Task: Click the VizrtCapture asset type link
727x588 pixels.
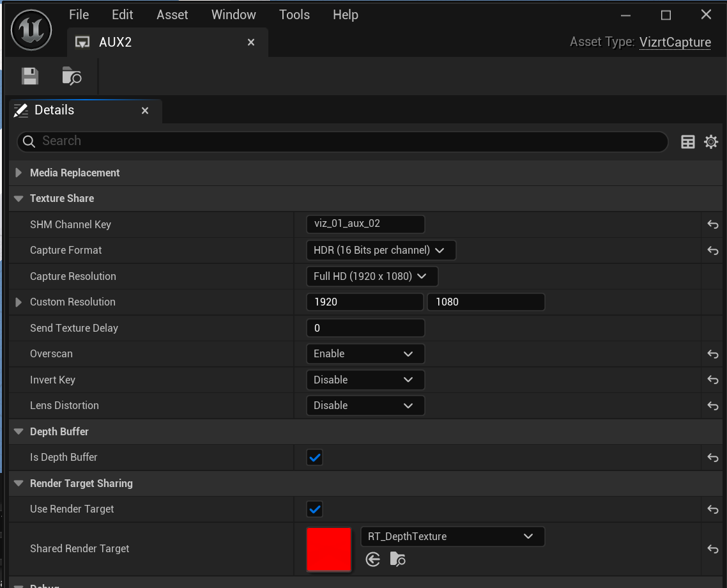Action: [x=675, y=42]
